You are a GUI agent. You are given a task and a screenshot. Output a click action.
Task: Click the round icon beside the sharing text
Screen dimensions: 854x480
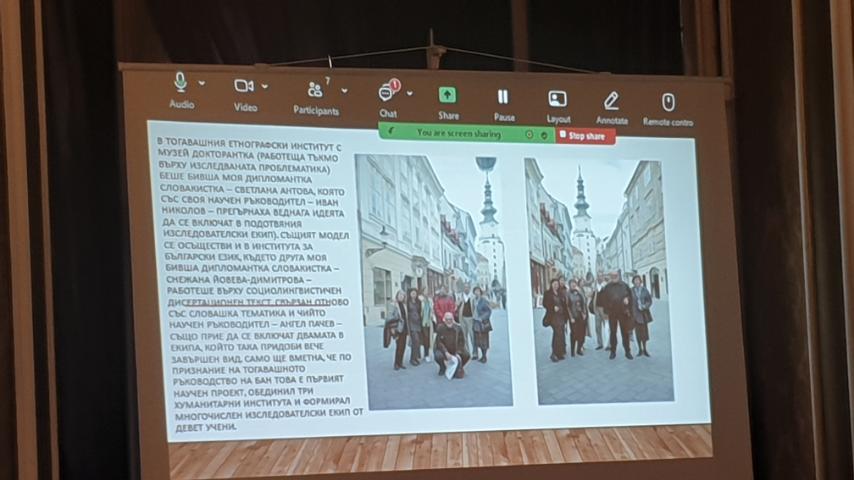(528, 134)
